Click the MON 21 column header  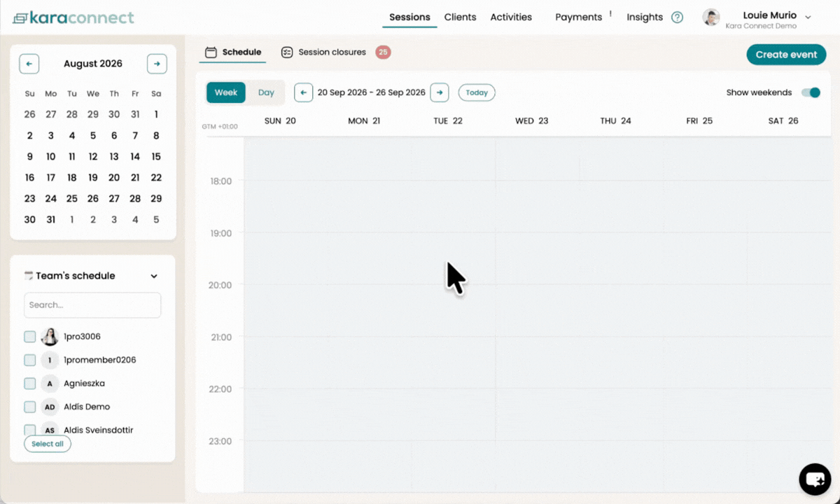(x=364, y=121)
